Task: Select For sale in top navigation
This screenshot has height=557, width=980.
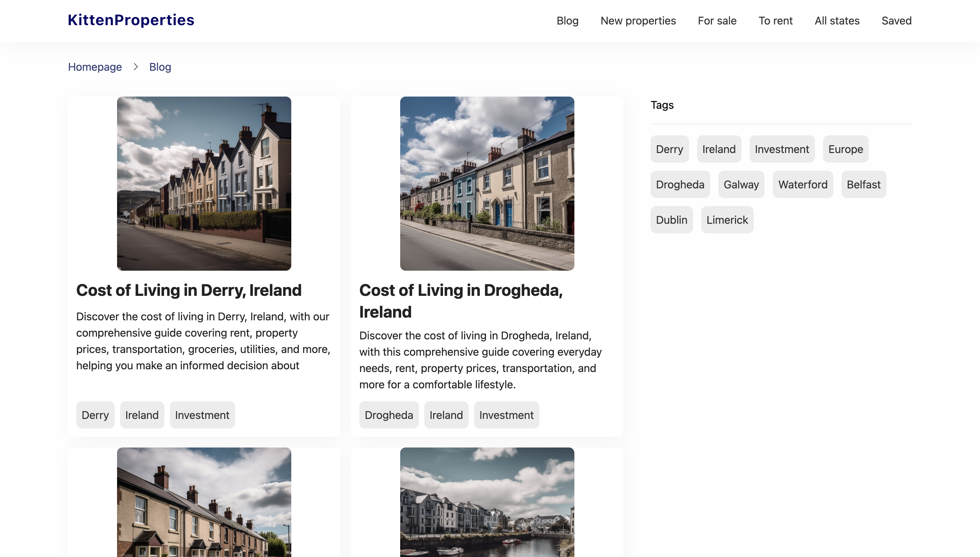Action: (x=717, y=21)
